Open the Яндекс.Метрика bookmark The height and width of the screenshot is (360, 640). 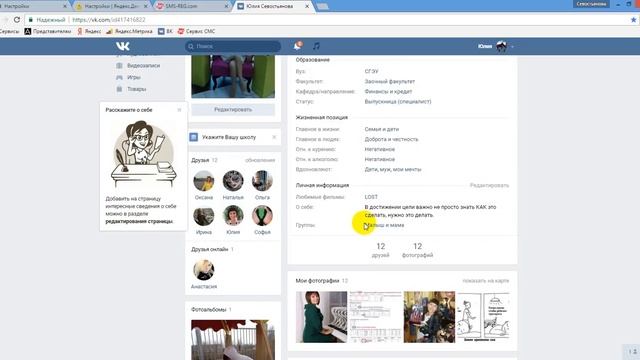pyautogui.click(x=129, y=31)
